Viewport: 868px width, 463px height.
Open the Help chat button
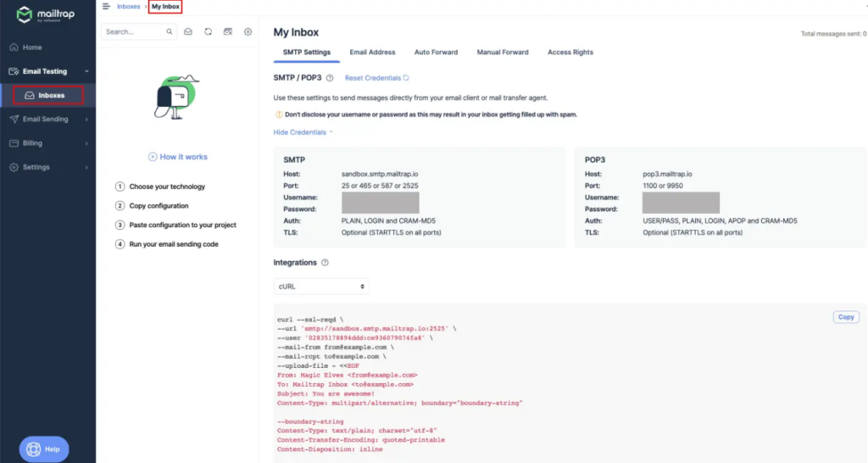click(x=44, y=449)
